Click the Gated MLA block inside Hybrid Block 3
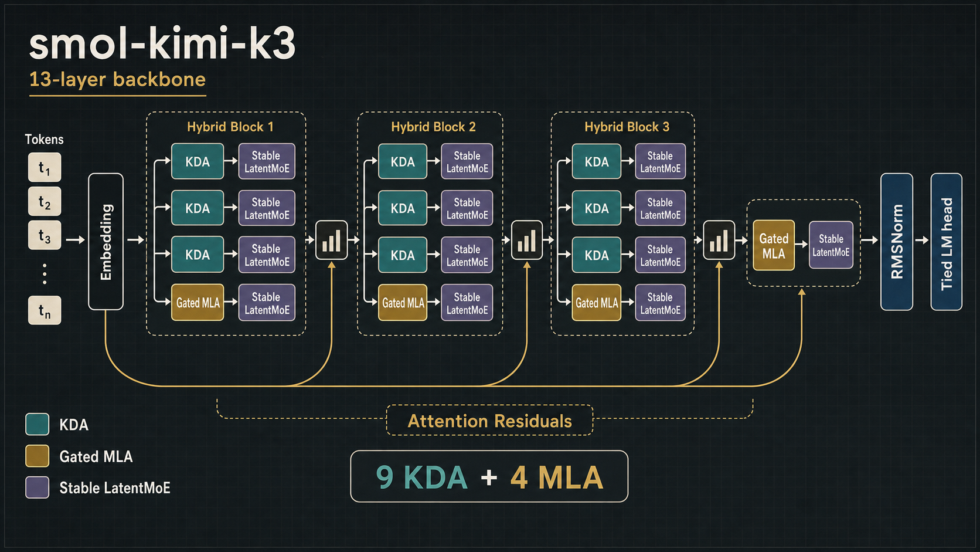 pyautogui.click(x=597, y=303)
